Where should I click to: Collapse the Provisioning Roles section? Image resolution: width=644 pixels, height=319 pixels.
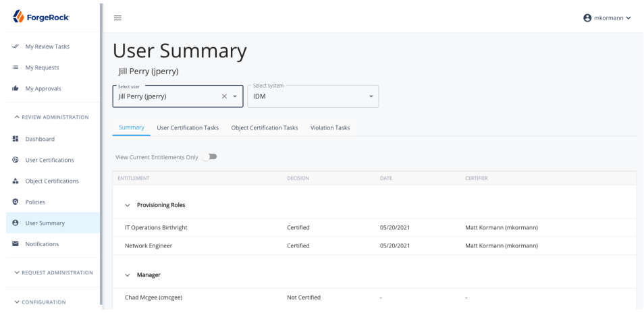point(128,205)
